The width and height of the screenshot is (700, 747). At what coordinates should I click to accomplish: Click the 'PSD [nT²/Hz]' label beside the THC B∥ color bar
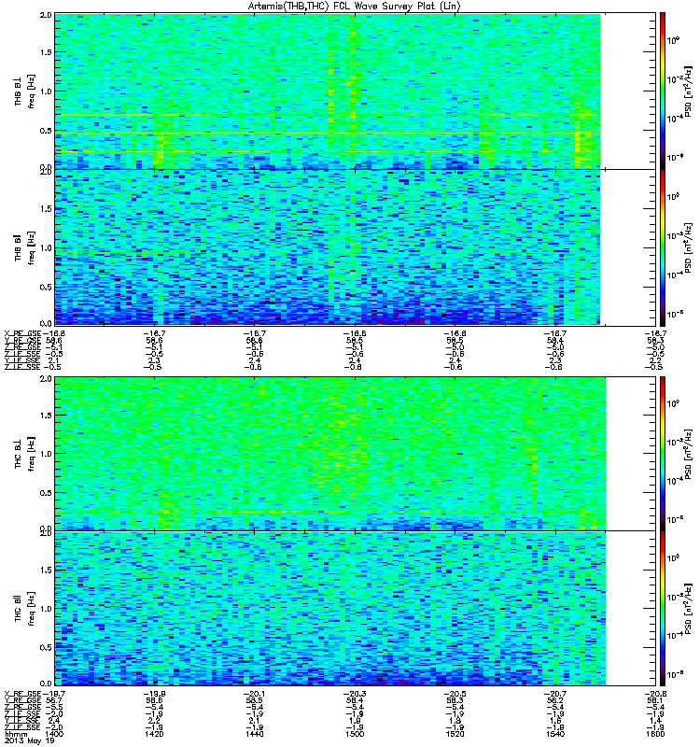[x=688, y=610]
